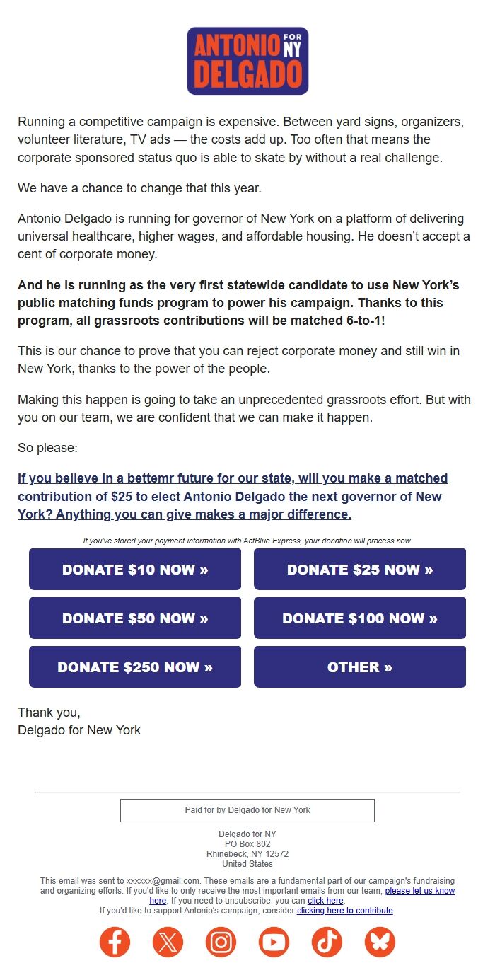495x980 pixels.
Task: Open the Bluesky butterfly icon
Action: click(380, 942)
